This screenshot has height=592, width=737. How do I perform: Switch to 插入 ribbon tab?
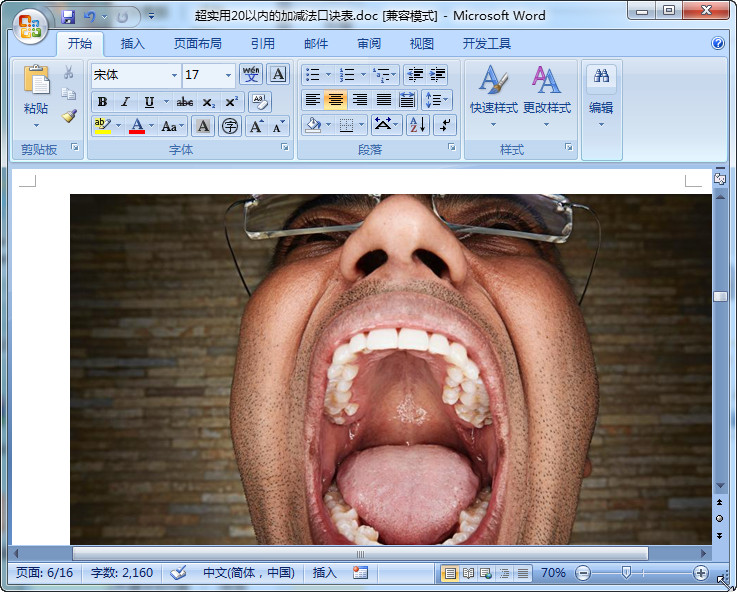coord(133,44)
